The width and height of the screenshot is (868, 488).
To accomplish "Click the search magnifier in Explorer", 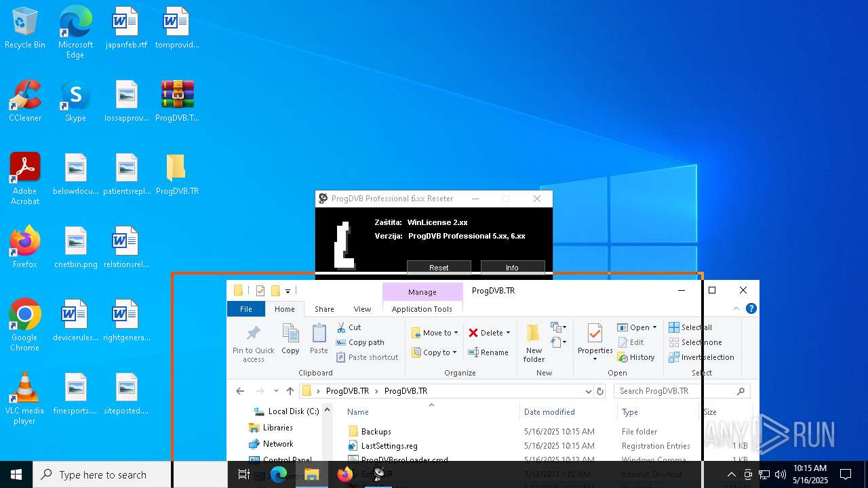I will [741, 391].
